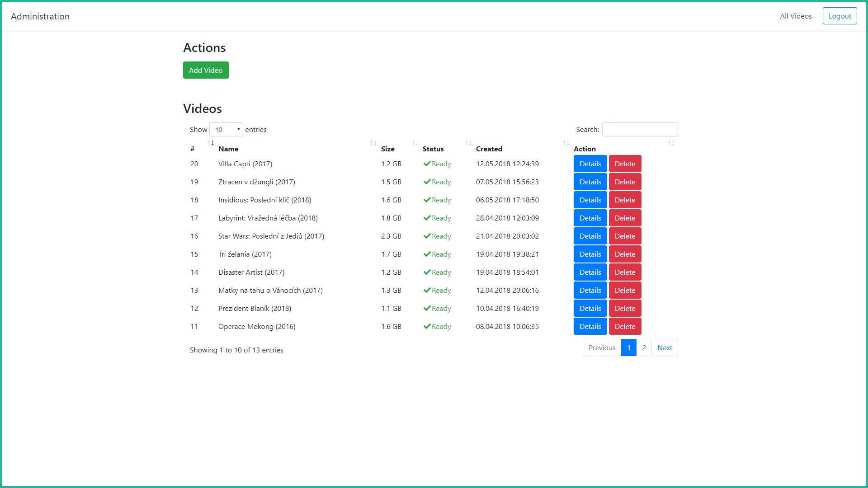Click sort arrows for Action column
868x488 pixels.
[671, 143]
